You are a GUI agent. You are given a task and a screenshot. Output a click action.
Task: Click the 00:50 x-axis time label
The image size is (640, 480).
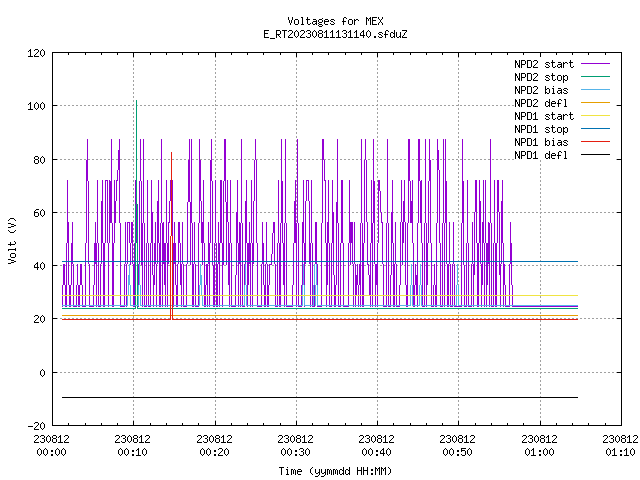click(458, 452)
